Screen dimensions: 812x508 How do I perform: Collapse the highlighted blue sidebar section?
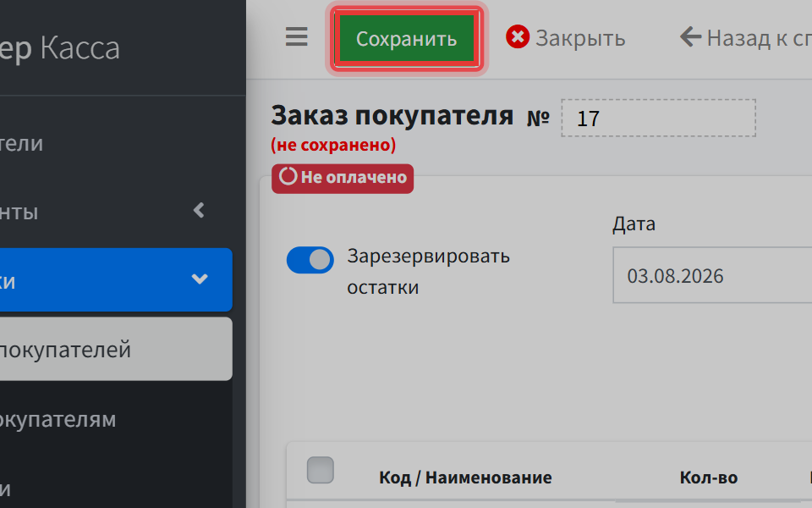tap(116, 280)
